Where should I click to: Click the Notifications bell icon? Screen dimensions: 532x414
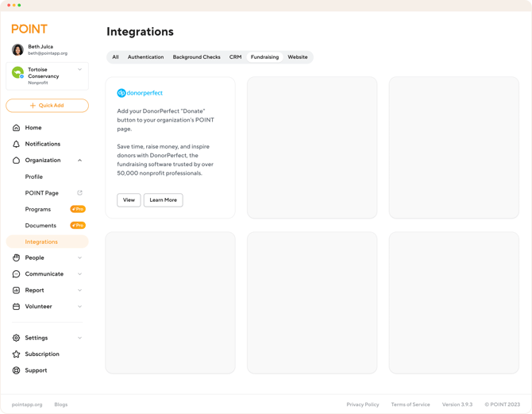(16, 144)
